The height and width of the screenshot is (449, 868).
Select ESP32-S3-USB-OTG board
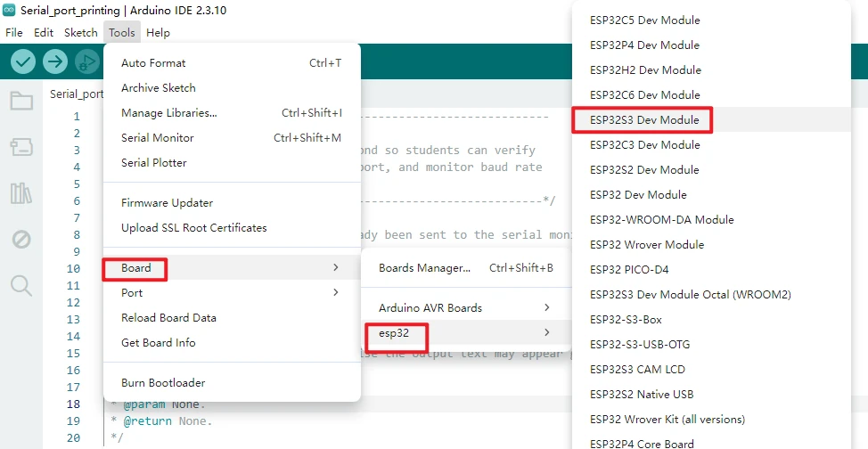coord(711,345)
